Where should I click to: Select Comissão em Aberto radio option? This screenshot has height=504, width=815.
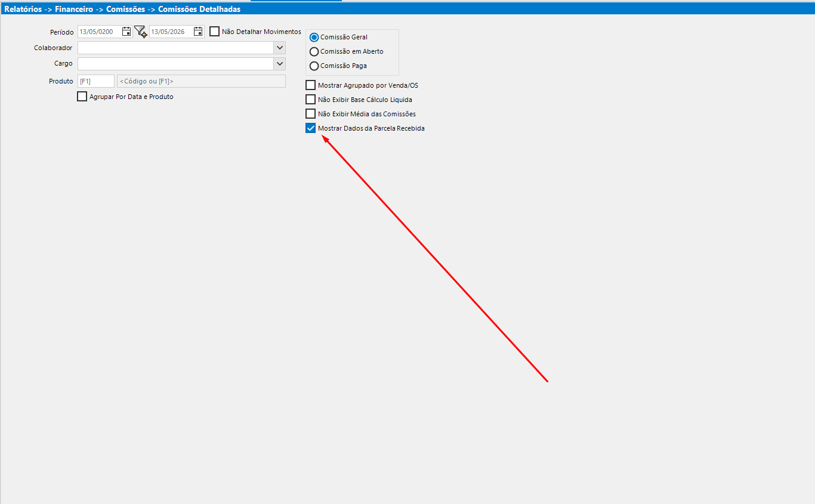pyautogui.click(x=314, y=51)
